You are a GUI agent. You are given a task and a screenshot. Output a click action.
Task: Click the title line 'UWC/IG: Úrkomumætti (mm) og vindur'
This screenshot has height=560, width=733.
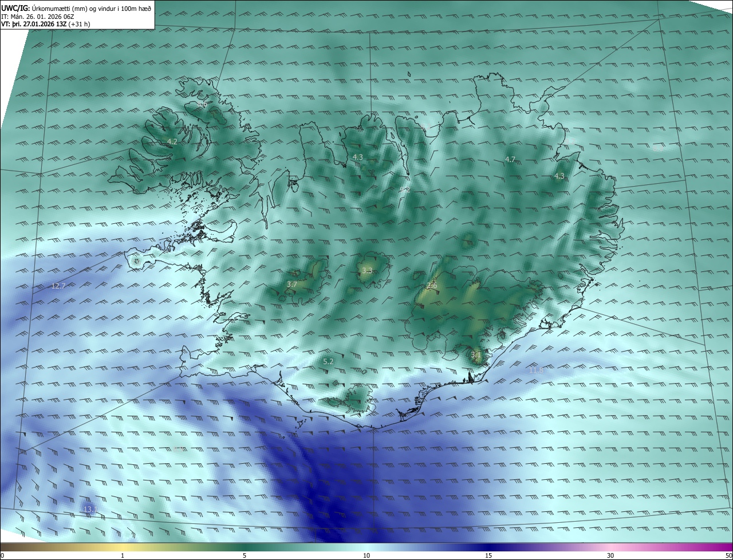point(76,8)
